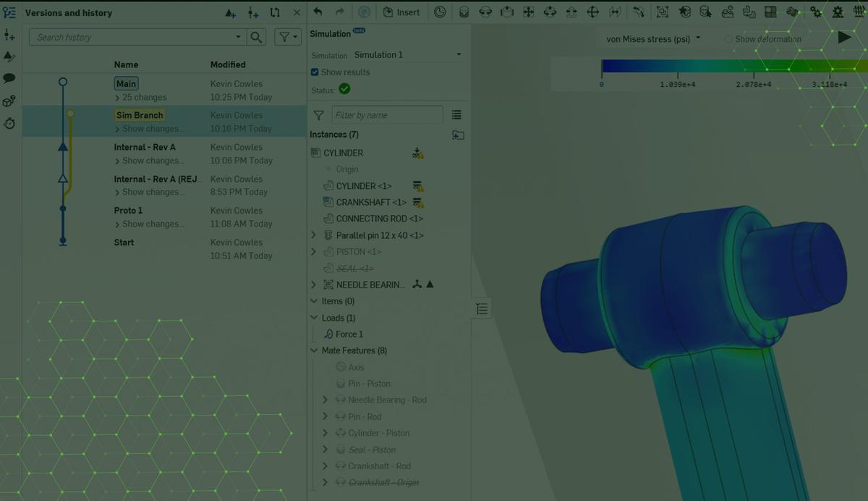Undo the last action
This screenshot has height=501, width=868.
318,12
